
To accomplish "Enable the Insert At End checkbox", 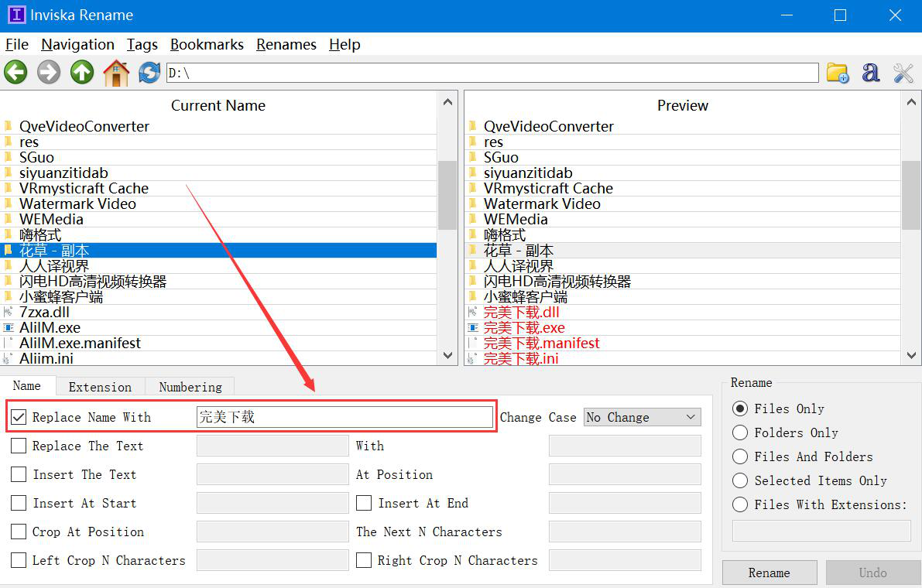I will pos(364,504).
